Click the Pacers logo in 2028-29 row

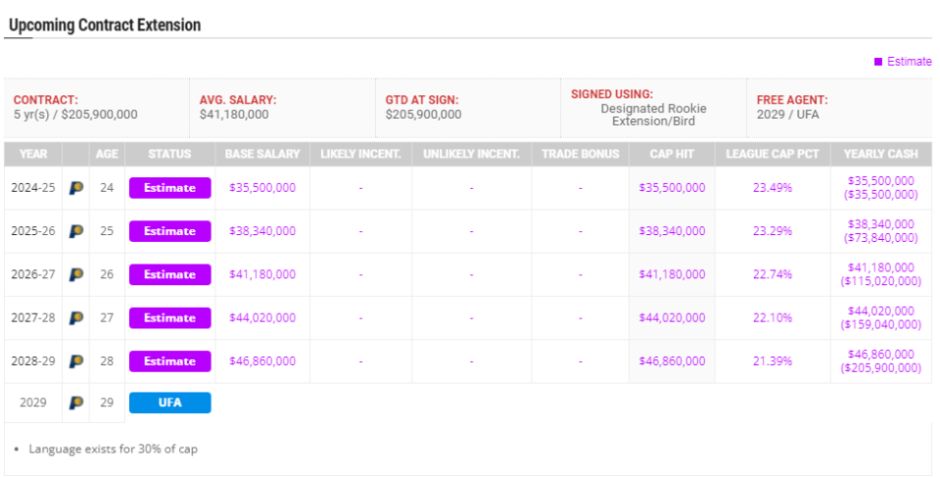[x=76, y=361]
